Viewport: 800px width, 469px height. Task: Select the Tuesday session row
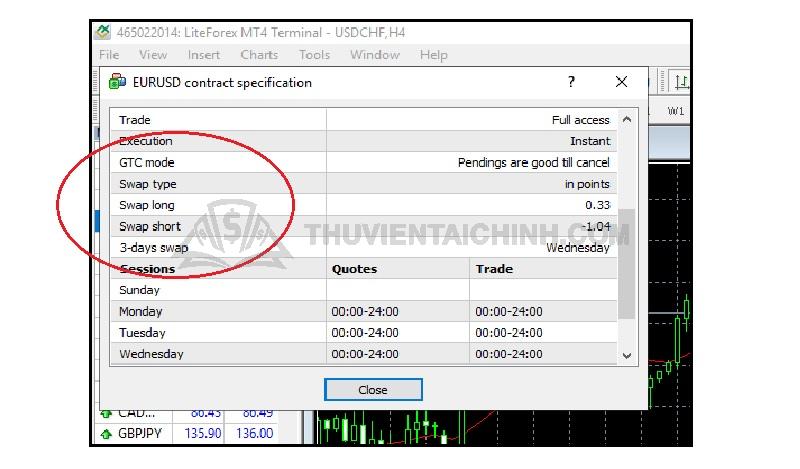pos(364,333)
